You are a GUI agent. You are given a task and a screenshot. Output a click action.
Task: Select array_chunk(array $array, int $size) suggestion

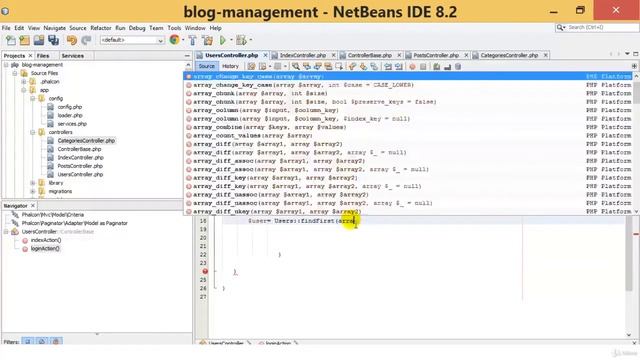coord(409,93)
